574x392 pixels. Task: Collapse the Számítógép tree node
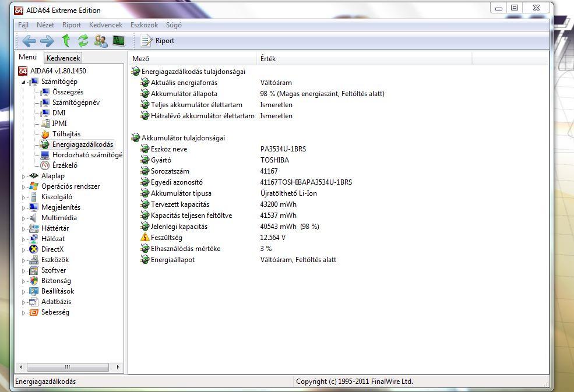[x=23, y=82]
